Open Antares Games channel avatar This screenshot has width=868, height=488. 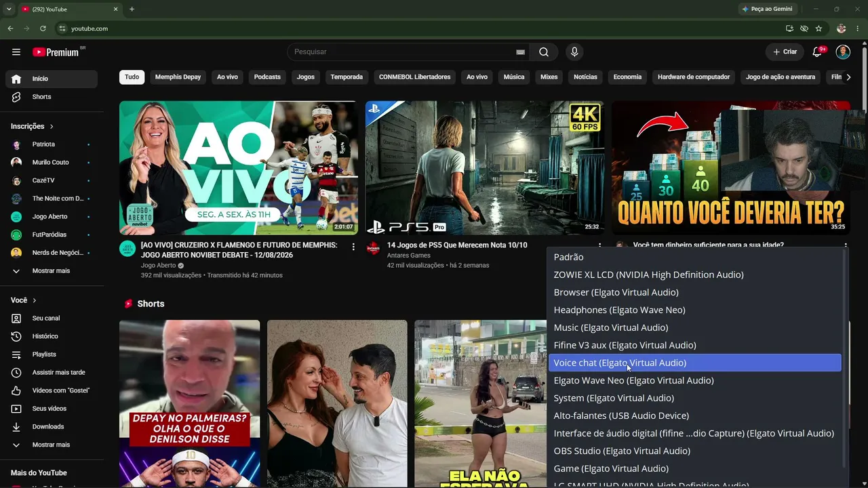coord(373,249)
